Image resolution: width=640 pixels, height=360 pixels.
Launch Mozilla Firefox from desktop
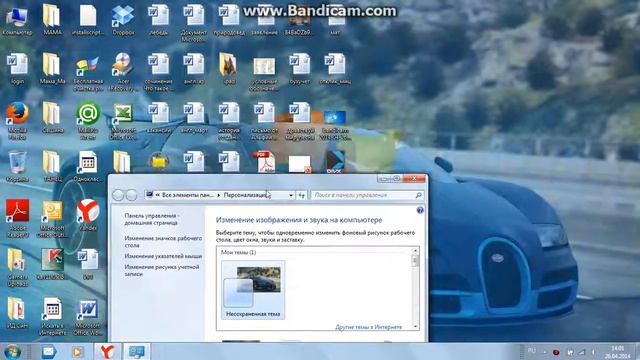point(17,121)
